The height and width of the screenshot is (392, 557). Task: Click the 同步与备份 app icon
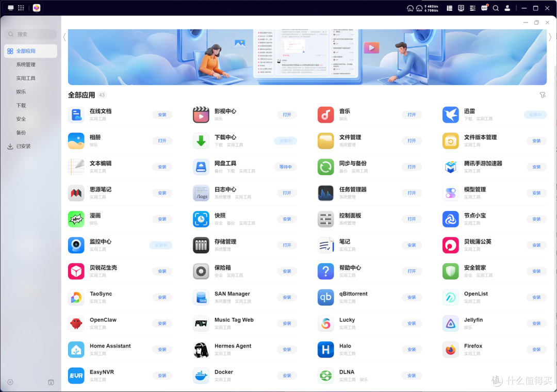coord(326,167)
